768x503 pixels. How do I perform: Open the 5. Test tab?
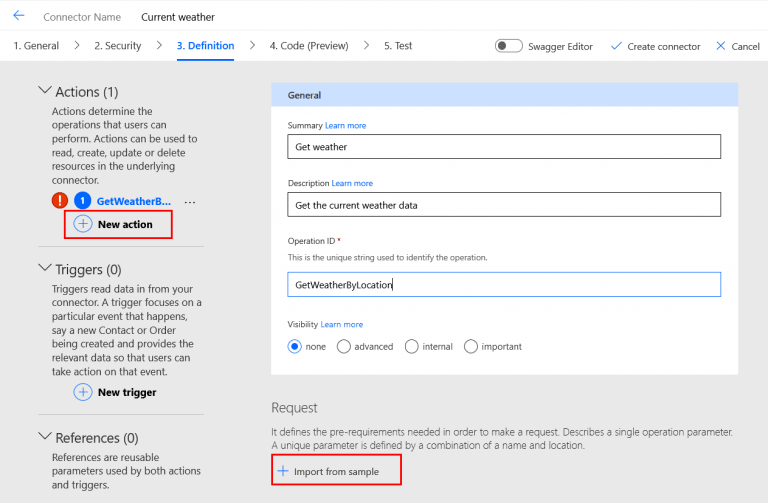[398, 46]
